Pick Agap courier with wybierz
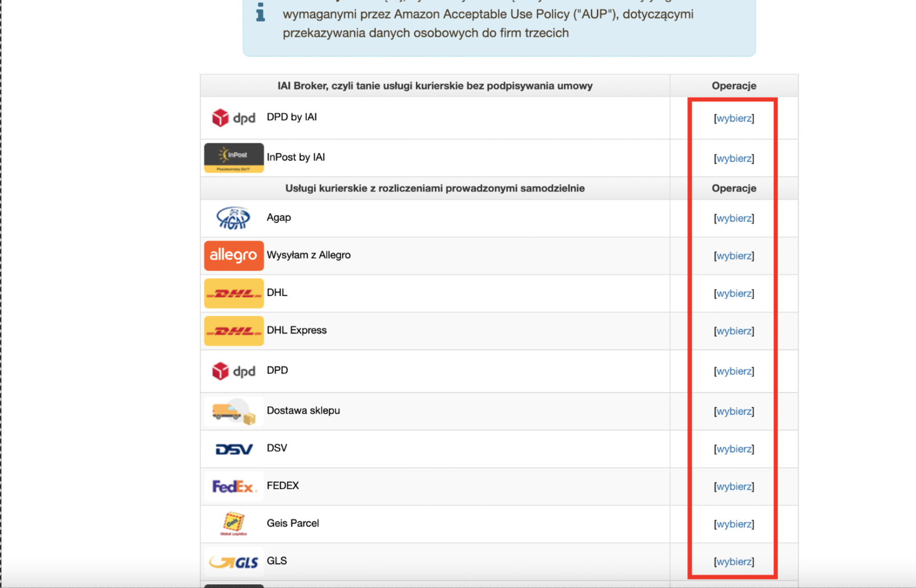 point(734,218)
